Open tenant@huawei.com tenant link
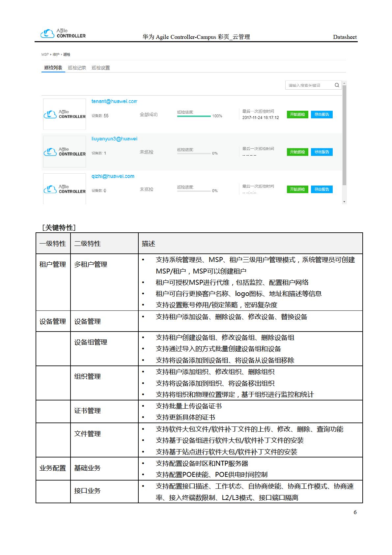 pos(114,101)
